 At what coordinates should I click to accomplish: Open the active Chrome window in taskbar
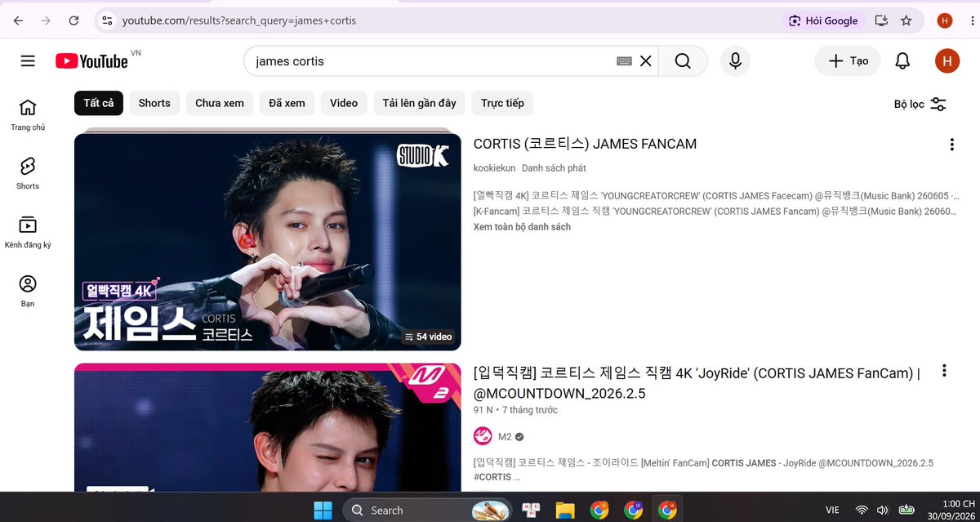click(x=667, y=511)
